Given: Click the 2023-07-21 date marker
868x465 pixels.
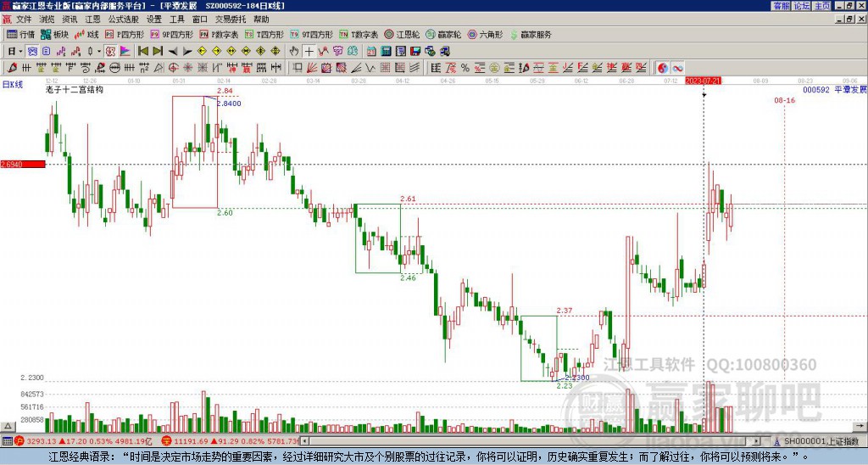Looking at the screenshot, I should (703, 81).
